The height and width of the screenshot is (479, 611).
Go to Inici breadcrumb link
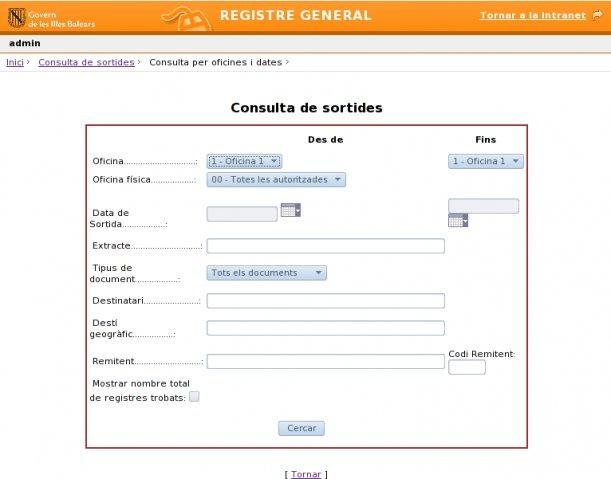[15, 62]
